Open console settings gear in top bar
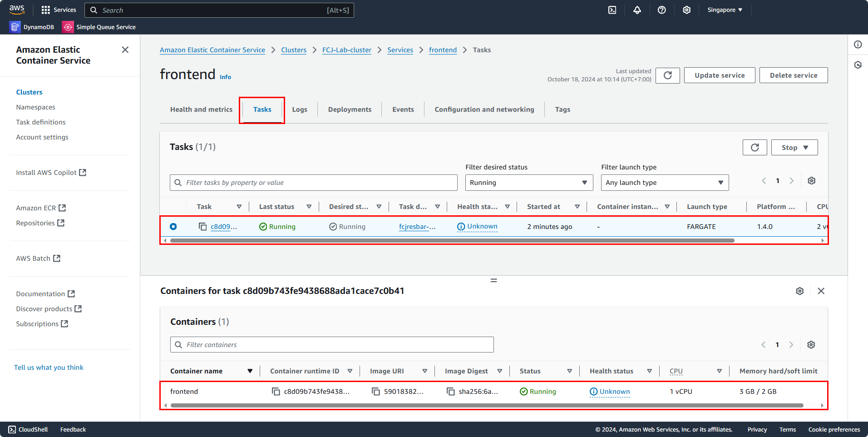 tap(687, 10)
